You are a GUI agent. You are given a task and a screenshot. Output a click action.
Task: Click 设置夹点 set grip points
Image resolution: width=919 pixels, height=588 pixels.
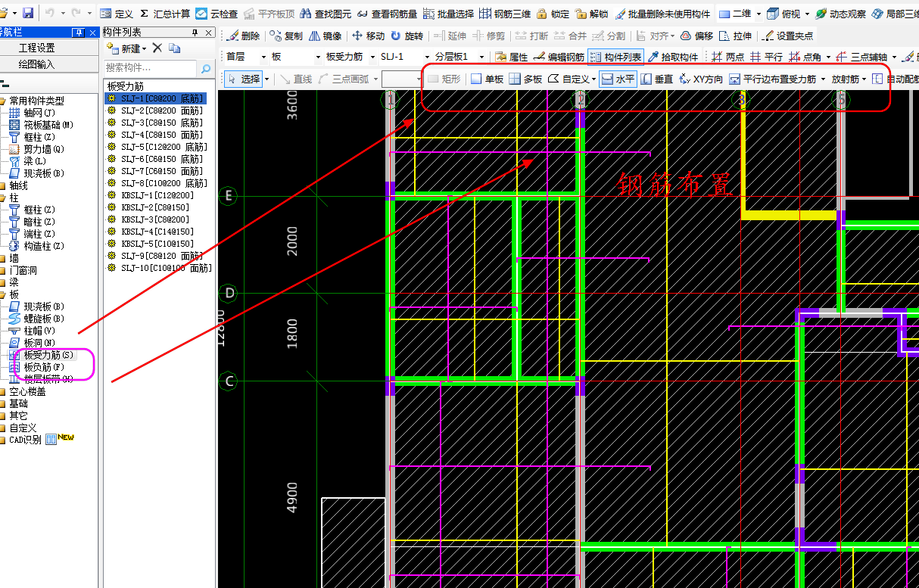coord(788,36)
